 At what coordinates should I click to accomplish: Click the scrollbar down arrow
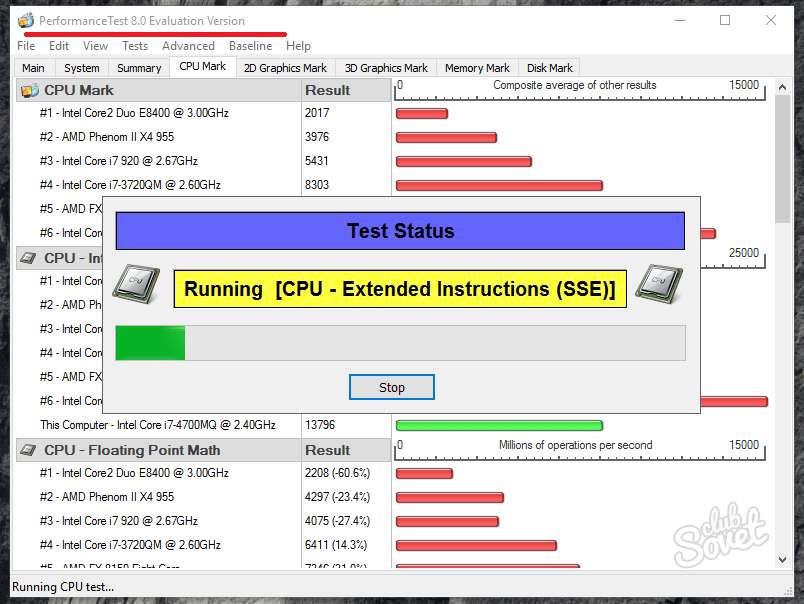pos(782,560)
